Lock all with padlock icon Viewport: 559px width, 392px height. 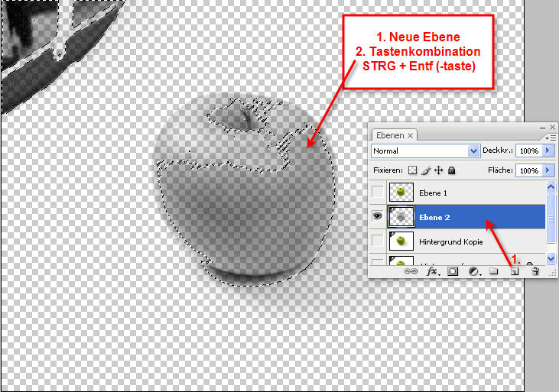pyautogui.click(x=452, y=170)
